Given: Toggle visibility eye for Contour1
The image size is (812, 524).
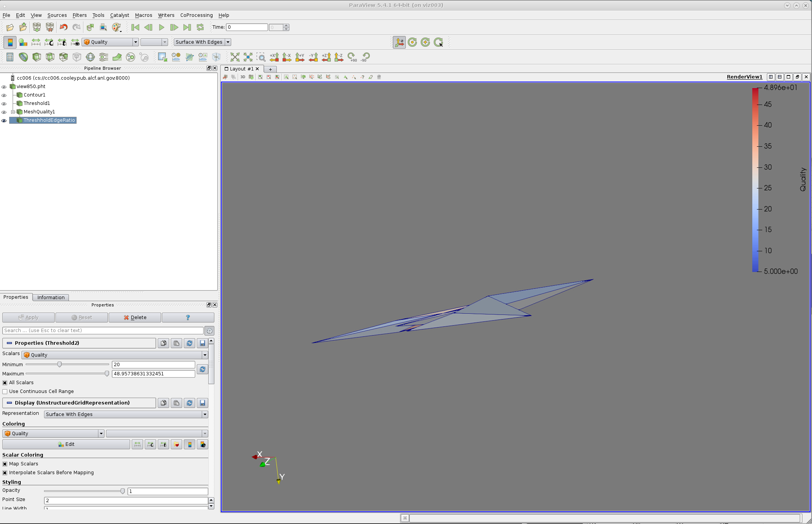Looking at the screenshot, I should click(x=4, y=95).
